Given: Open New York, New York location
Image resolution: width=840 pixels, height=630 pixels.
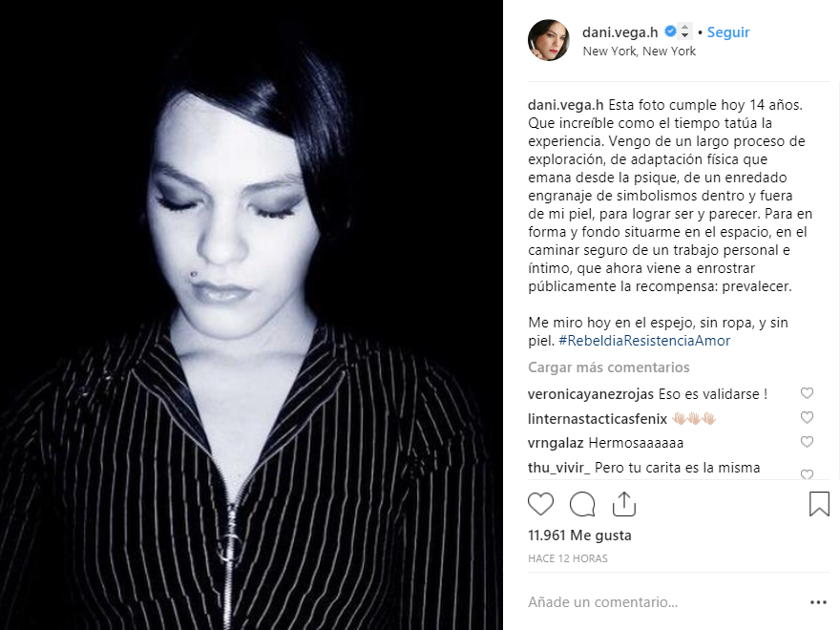Looking at the screenshot, I should point(640,52).
